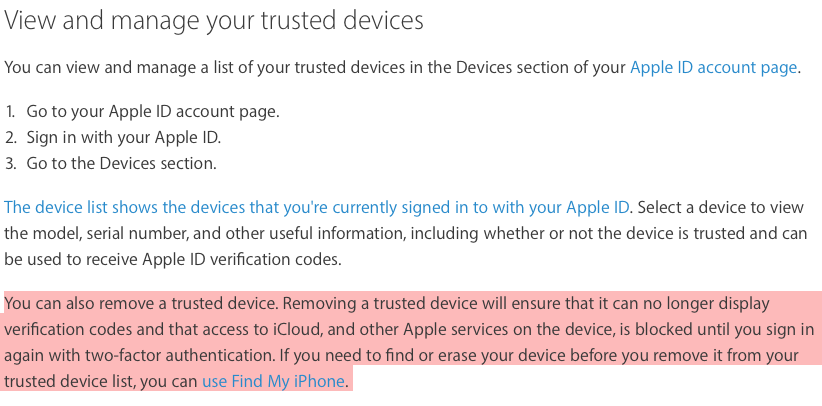Image resolution: width=822 pixels, height=406 pixels.
Task: Select the step "Sign in with your Apple ID"
Action: 123,137
